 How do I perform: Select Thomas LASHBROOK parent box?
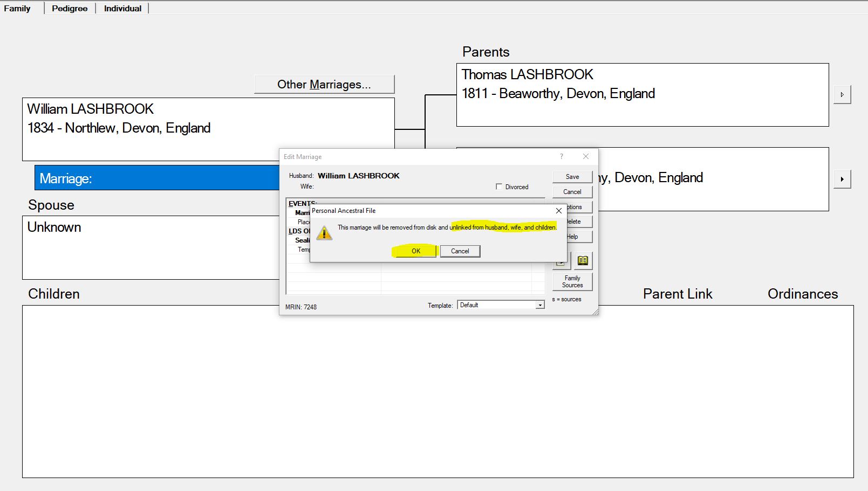click(643, 95)
